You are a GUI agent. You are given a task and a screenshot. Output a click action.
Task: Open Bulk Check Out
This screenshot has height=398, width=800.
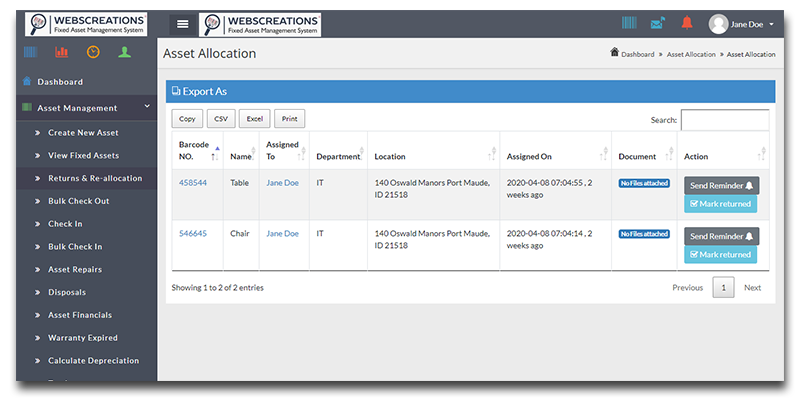click(x=79, y=201)
